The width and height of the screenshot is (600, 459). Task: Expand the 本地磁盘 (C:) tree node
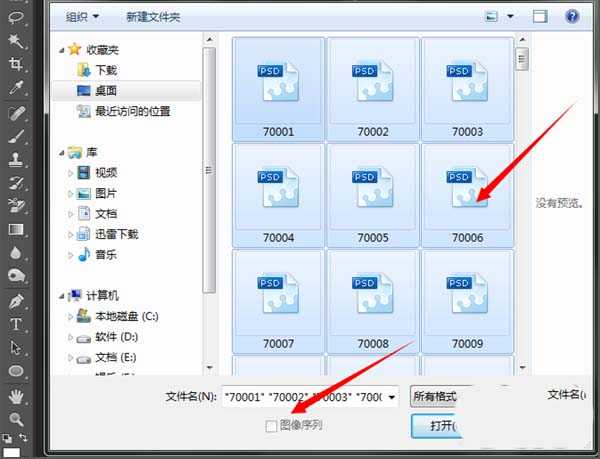click(72, 317)
